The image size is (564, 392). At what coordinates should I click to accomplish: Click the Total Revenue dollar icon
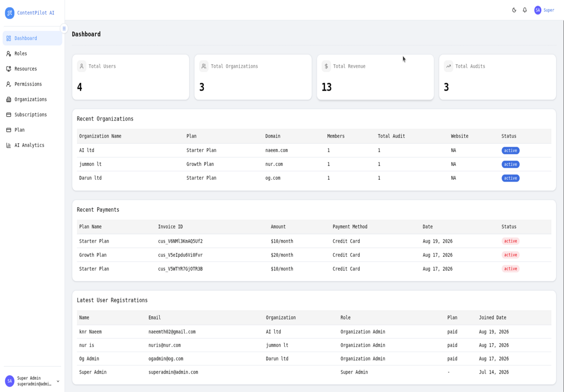[326, 66]
